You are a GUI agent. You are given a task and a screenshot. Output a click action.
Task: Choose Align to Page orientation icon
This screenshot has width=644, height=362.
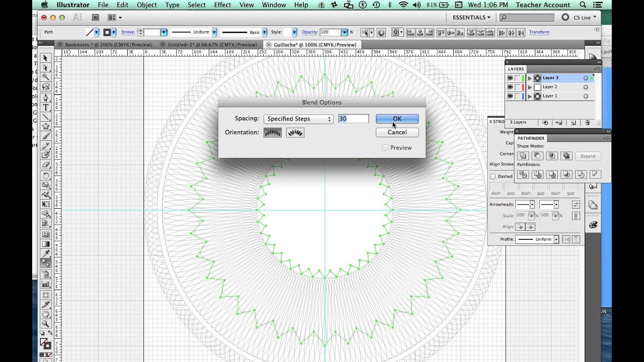[273, 133]
